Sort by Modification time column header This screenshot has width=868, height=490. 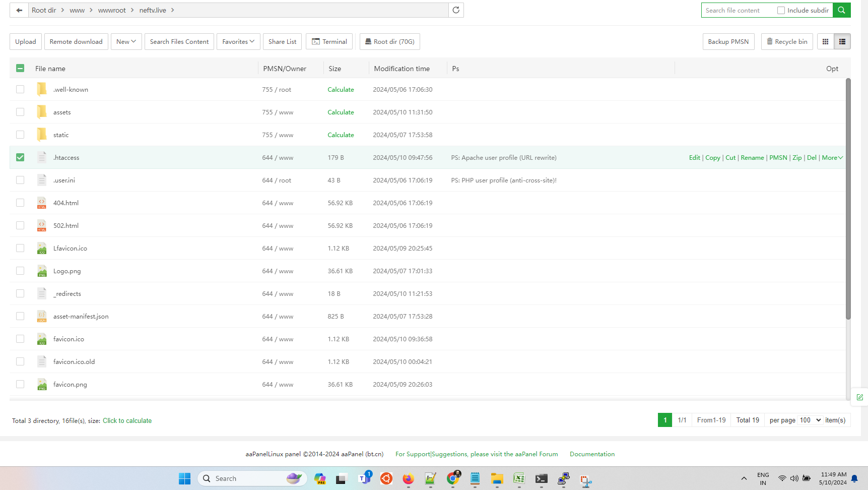[402, 69]
